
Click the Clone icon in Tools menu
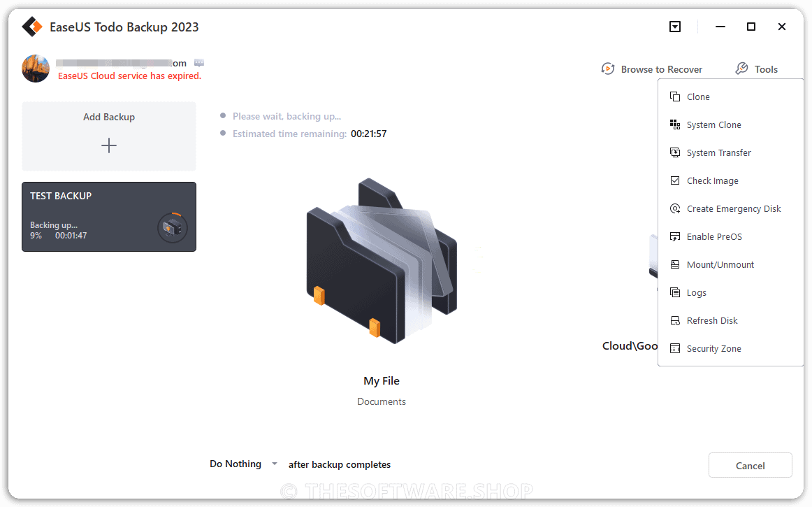675,97
